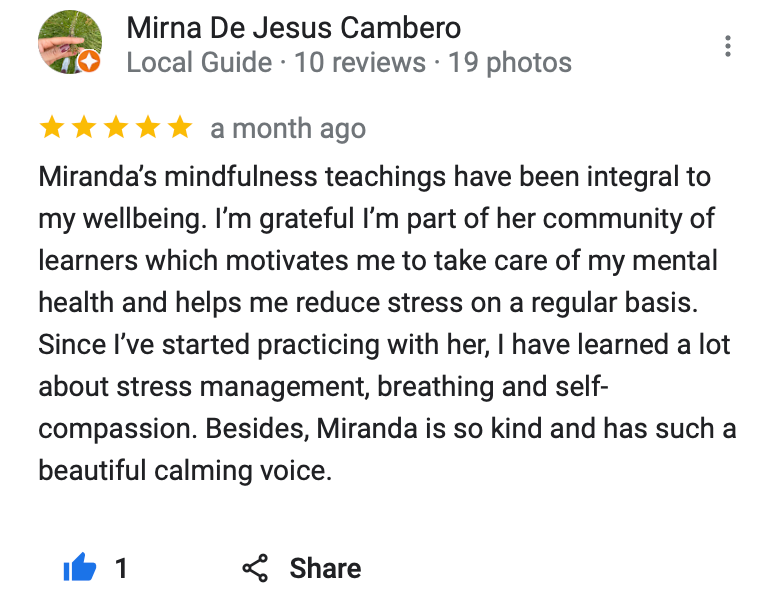The image size is (784, 612).
Task: Click the thumbs-up like icon
Action: (79, 569)
